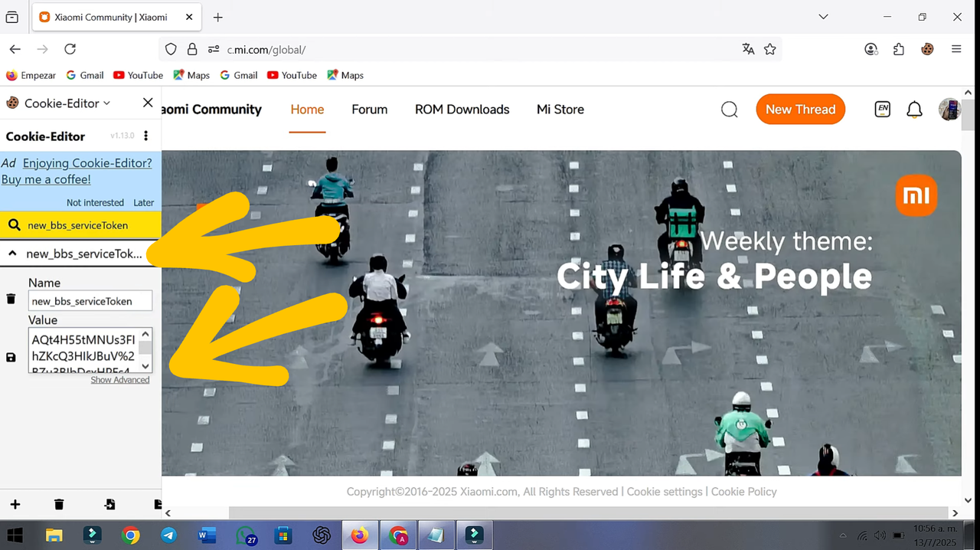Select the Xiaomi Community browser tab
This screenshot has height=550, width=980.
click(116, 17)
